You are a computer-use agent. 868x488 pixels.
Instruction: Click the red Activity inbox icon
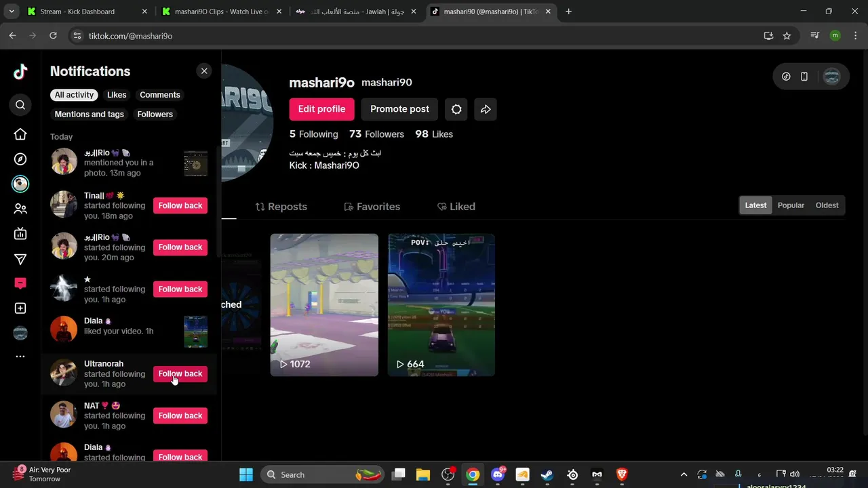[x=20, y=283]
